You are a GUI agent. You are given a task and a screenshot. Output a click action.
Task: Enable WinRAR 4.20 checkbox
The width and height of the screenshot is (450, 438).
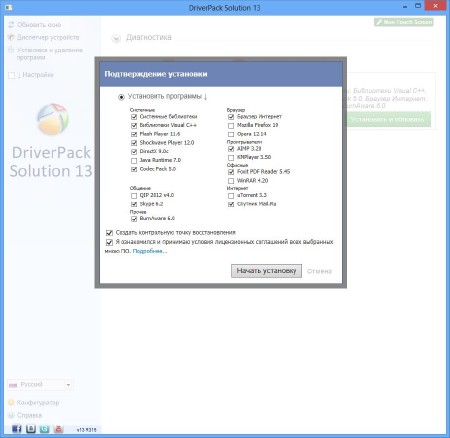231,181
